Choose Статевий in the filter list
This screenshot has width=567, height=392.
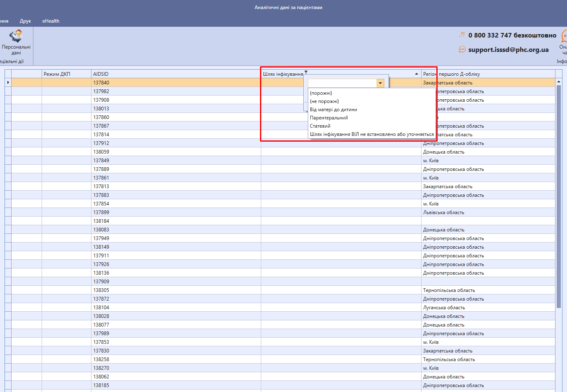[320, 126]
